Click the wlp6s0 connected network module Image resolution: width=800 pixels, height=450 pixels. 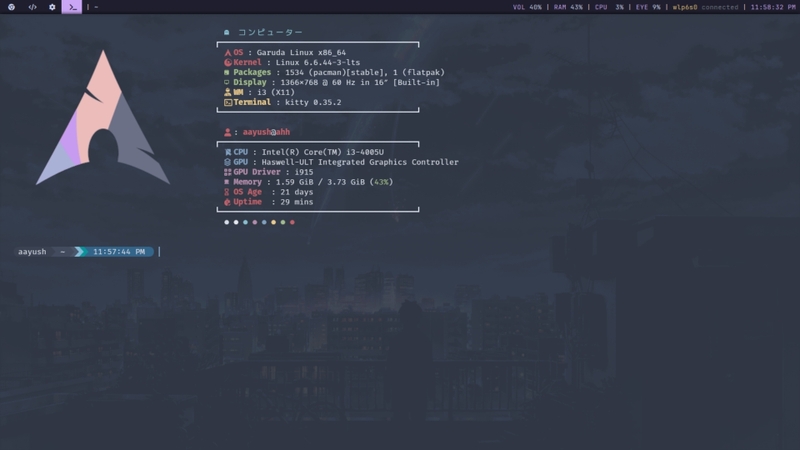pyautogui.click(x=705, y=7)
